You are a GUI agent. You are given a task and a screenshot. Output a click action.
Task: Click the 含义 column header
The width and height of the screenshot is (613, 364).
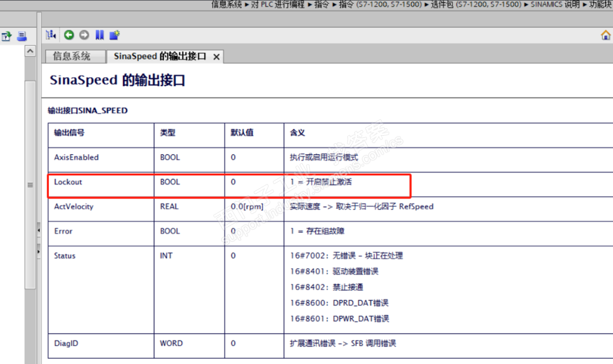pos(297,133)
